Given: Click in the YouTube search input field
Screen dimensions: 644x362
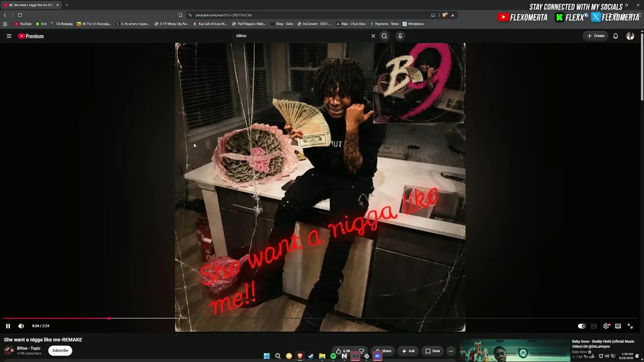Looking at the screenshot, I should point(302,36).
